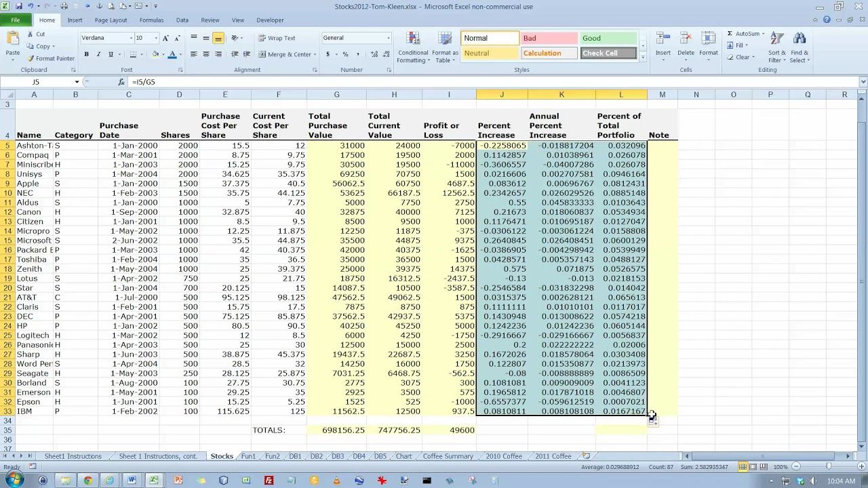Open the Clear menu in Editing

(740, 58)
